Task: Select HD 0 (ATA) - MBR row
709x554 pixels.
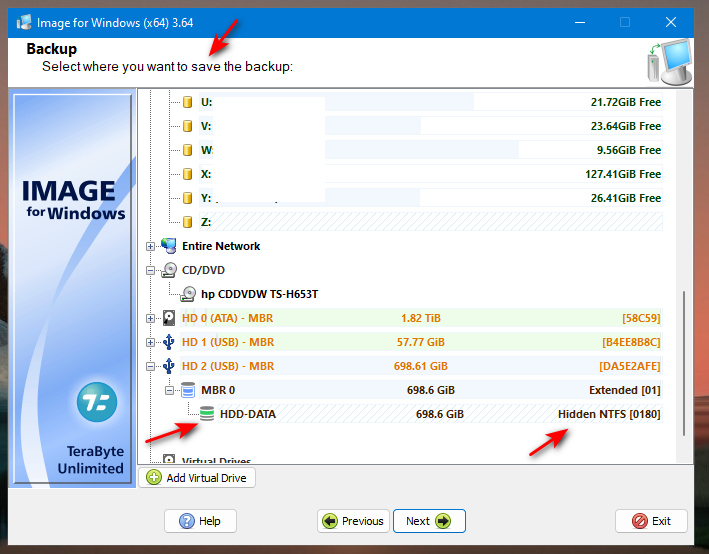Action: [x=421, y=318]
